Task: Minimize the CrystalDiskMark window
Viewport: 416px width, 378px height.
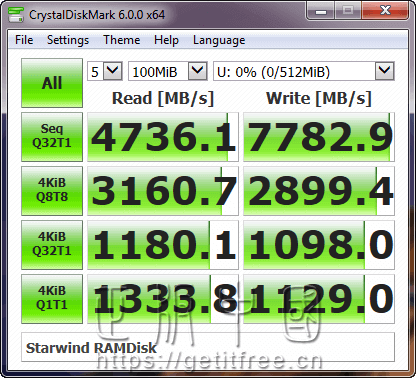Action: 321,11
